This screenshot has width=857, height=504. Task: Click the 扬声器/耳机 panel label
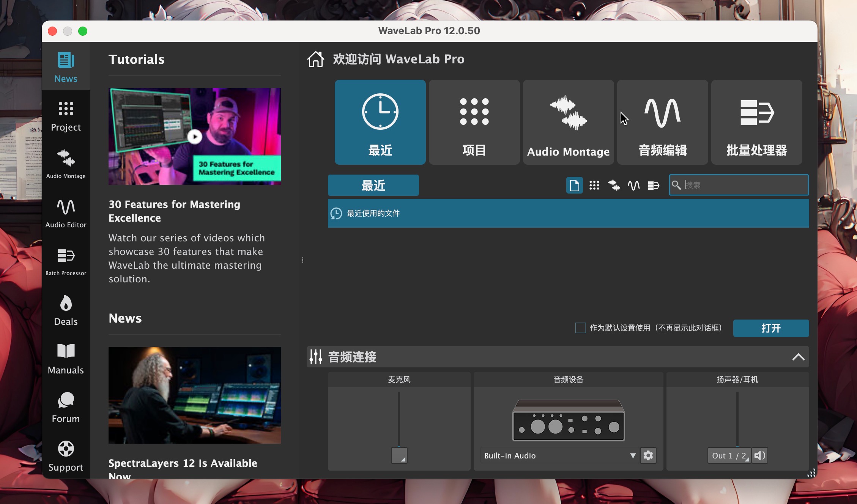tap(737, 380)
